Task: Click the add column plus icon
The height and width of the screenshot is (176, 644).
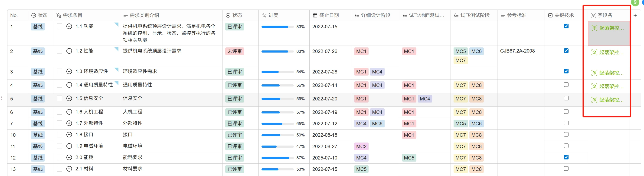Action: click(x=635, y=15)
